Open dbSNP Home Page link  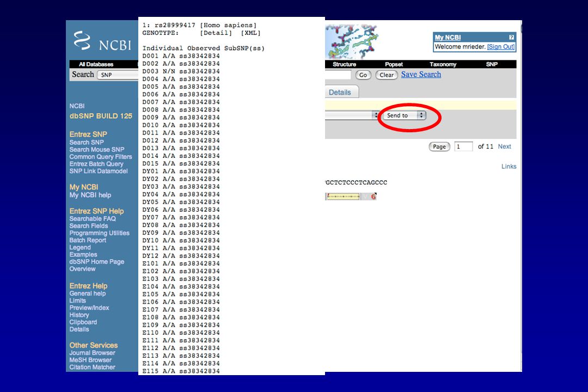coord(97,262)
